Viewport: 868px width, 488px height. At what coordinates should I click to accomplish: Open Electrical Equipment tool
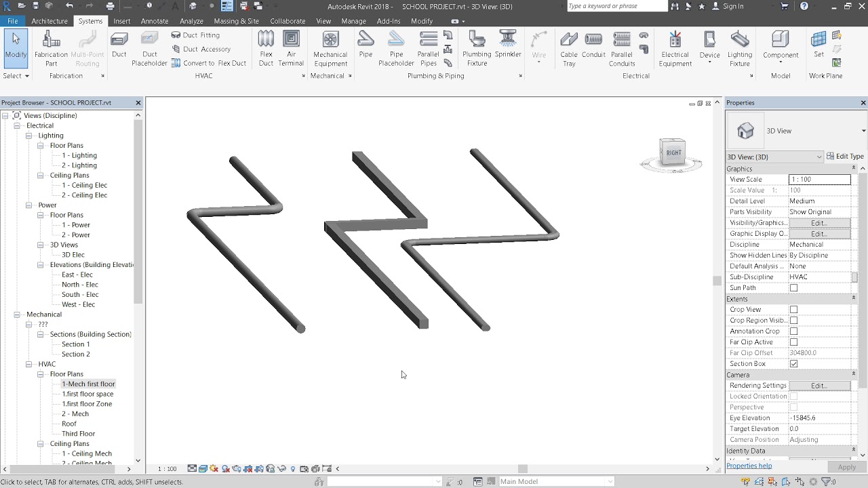675,48
